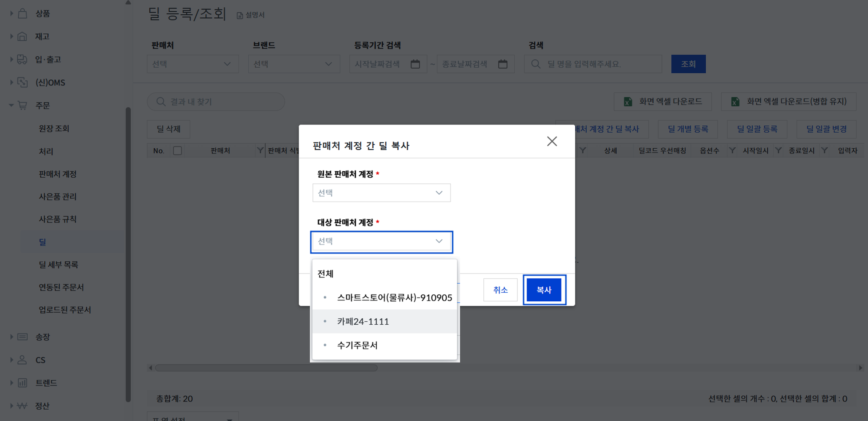
Task: Click the 입·출고 truck icon
Action: click(22, 59)
